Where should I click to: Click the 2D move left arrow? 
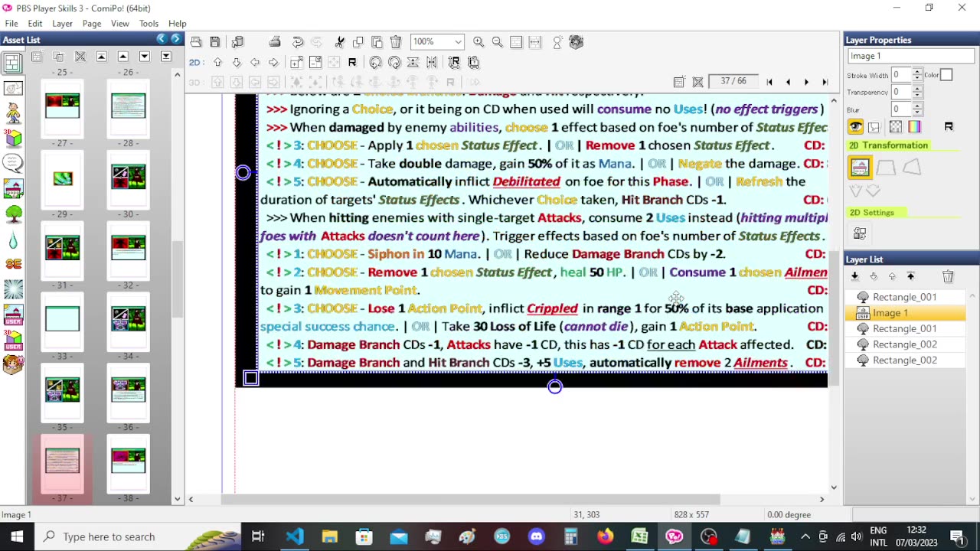(255, 63)
